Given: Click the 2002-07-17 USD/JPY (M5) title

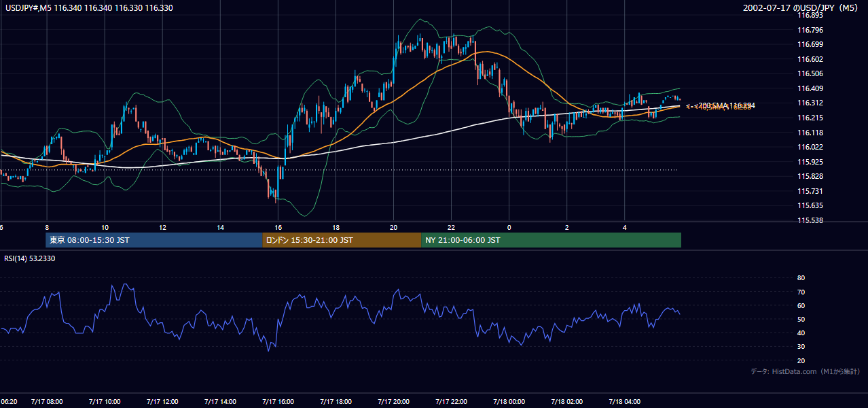Looking at the screenshot, I should 801,7.
